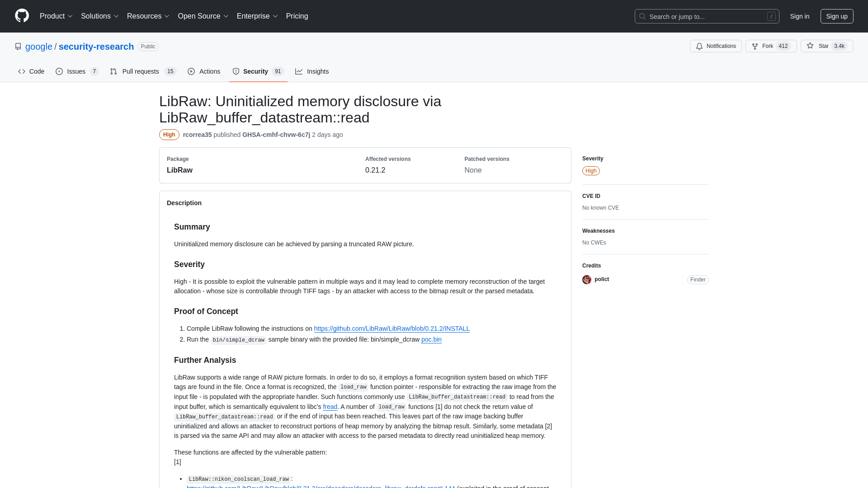Click the High badge under the title
This screenshot has height=488, width=868.
tap(169, 135)
